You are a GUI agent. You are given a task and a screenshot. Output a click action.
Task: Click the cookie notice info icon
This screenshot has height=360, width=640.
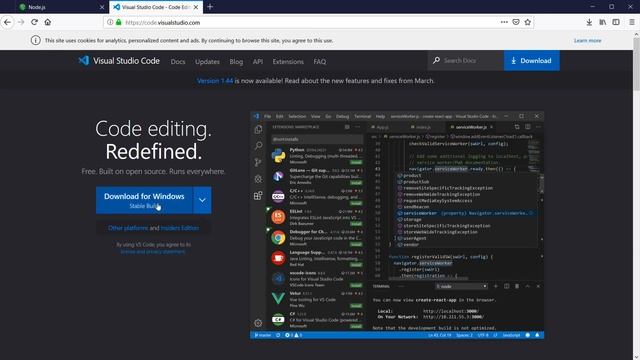[36, 40]
